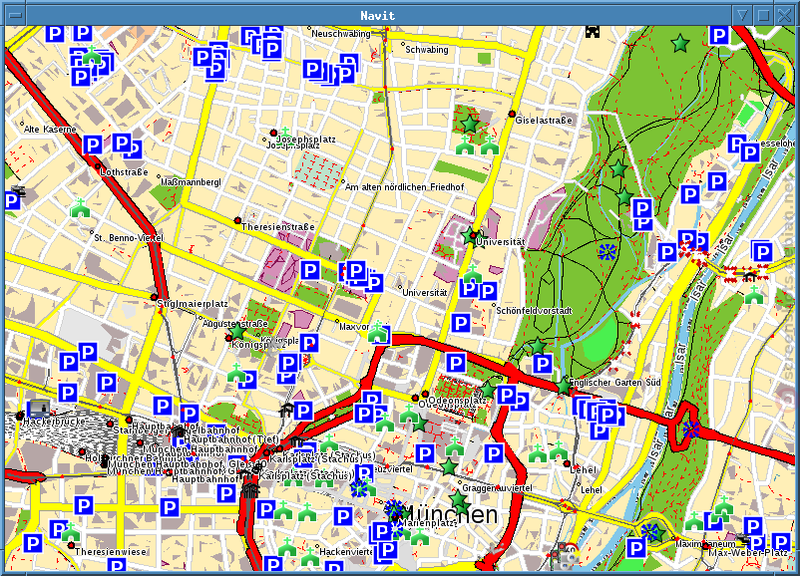
Task: Select the black pixel icon right of Schwabing
Action: [x=592, y=32]
